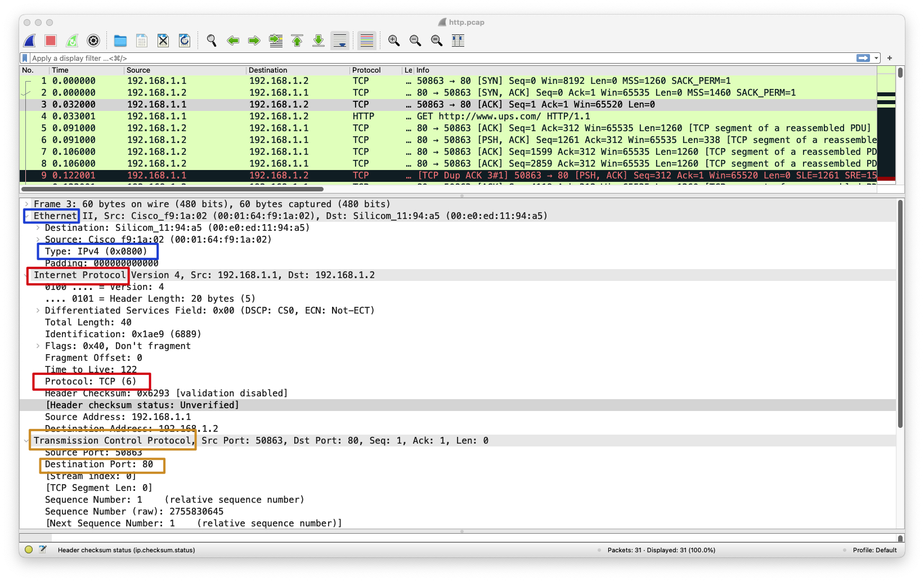Select packet 4 containing the HTTP GET request

coord(225,116)
